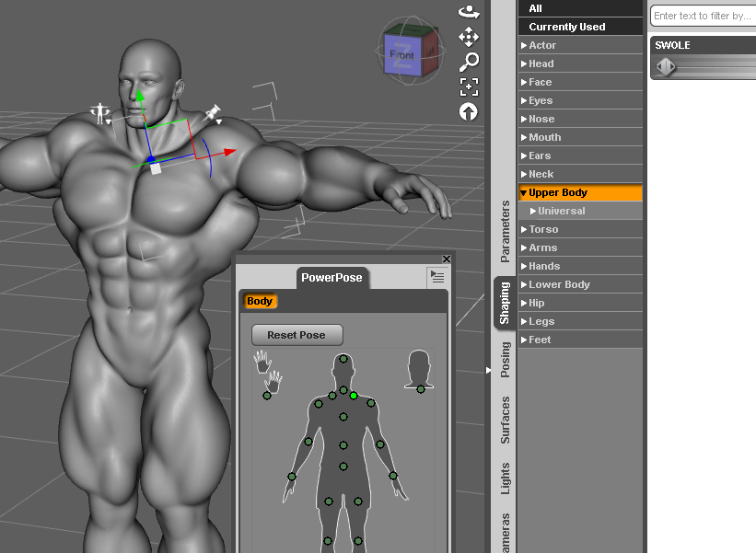Click the frame selection icon

pos(469,87)
